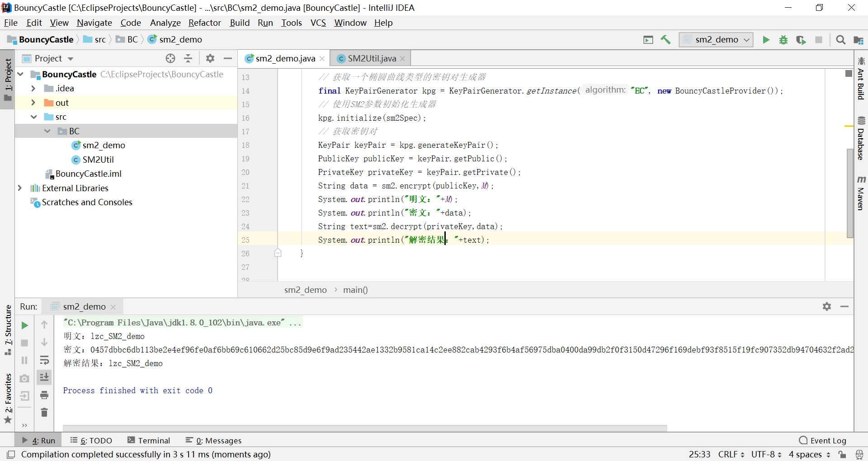Start debugging with the bug icon
The height and width of the screenshot is (461, 868).
coord(783,40)
